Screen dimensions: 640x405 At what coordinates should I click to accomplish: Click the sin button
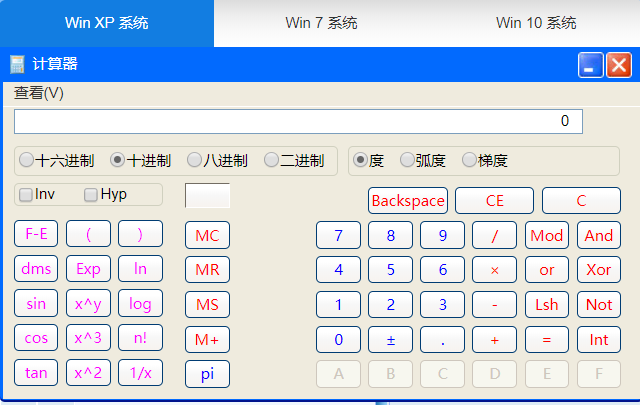[36, 303]
